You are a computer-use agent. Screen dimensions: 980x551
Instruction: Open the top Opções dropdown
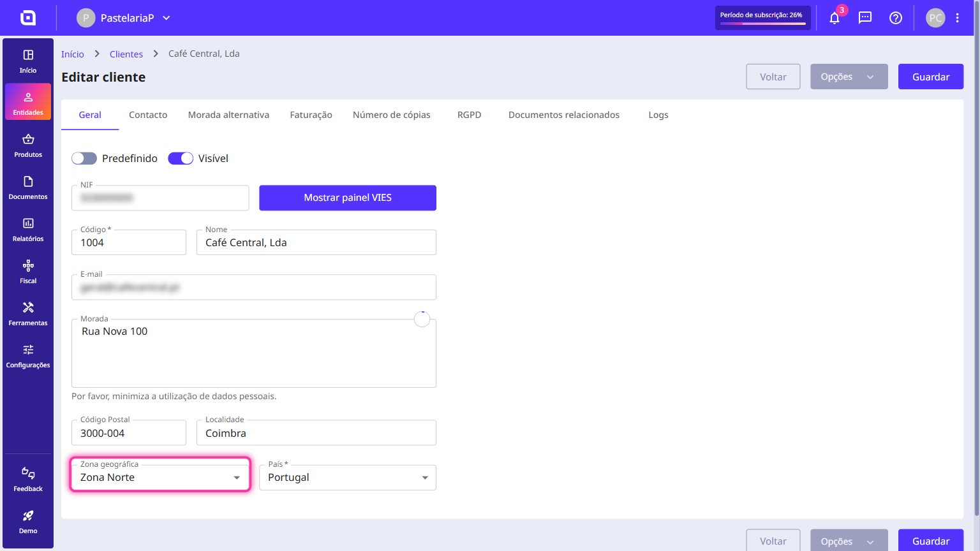point(849,77)
